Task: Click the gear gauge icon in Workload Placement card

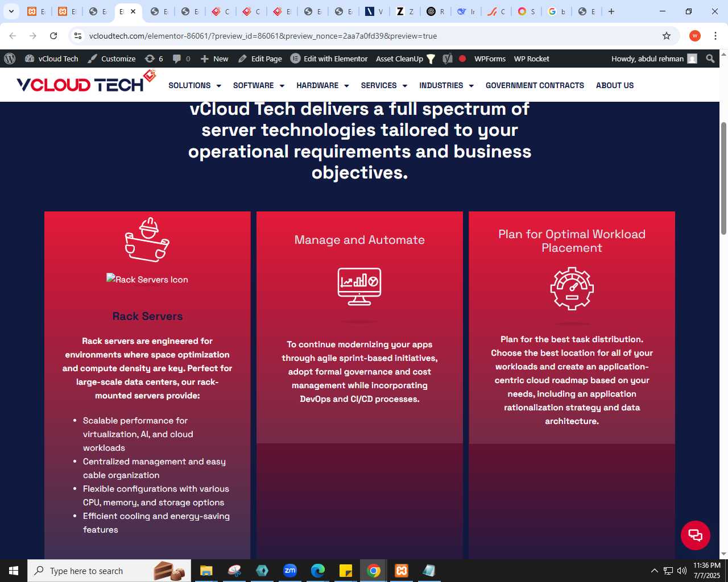Action: pyautogui.click(x=572, y=289)
